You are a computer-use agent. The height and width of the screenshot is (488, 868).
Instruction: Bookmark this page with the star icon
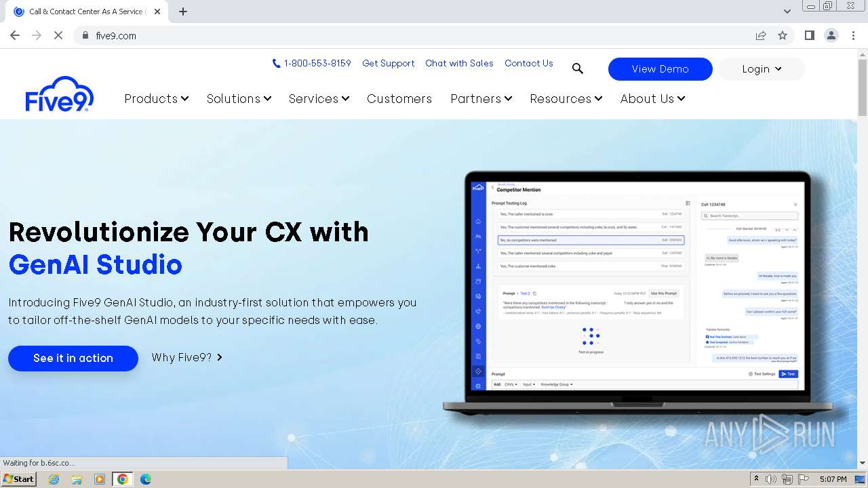point(783,35)
